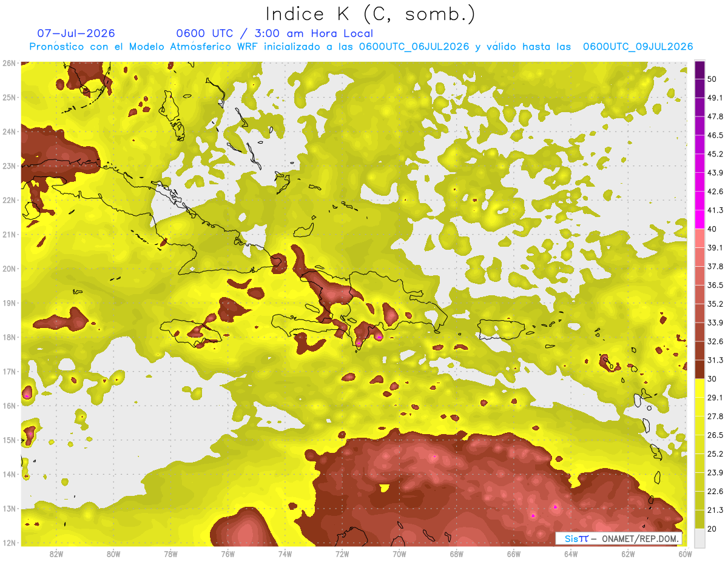This screenshot has width=728, height=562.
Task: Click the colorbar value 23.9
Action: [715, 473]
